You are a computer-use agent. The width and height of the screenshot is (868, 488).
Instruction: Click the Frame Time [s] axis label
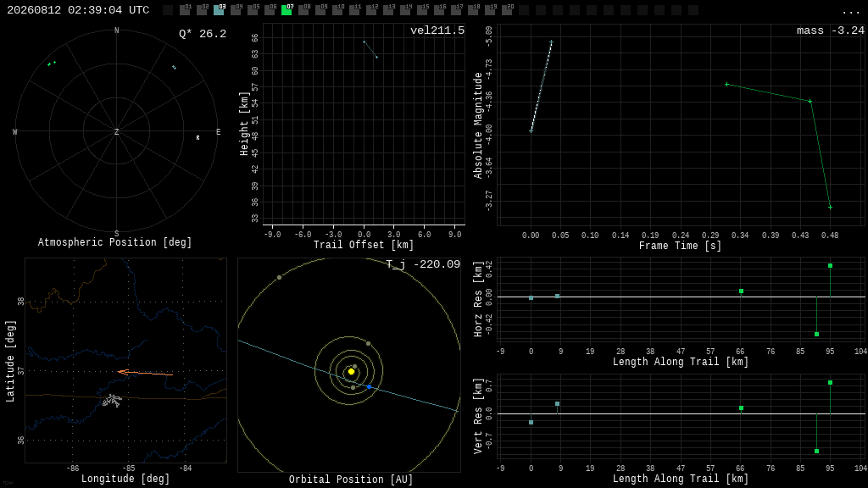coord(681,246)
